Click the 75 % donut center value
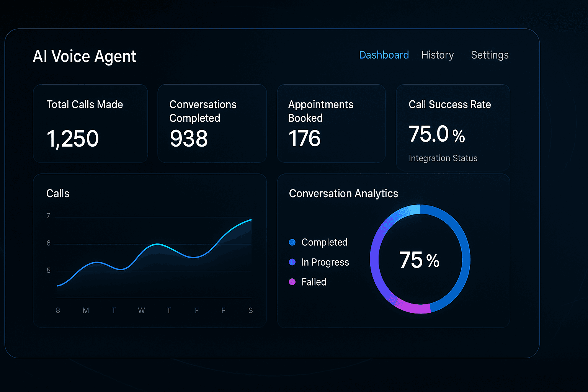This screenshot has width=588, height=392. click(420, 260)
